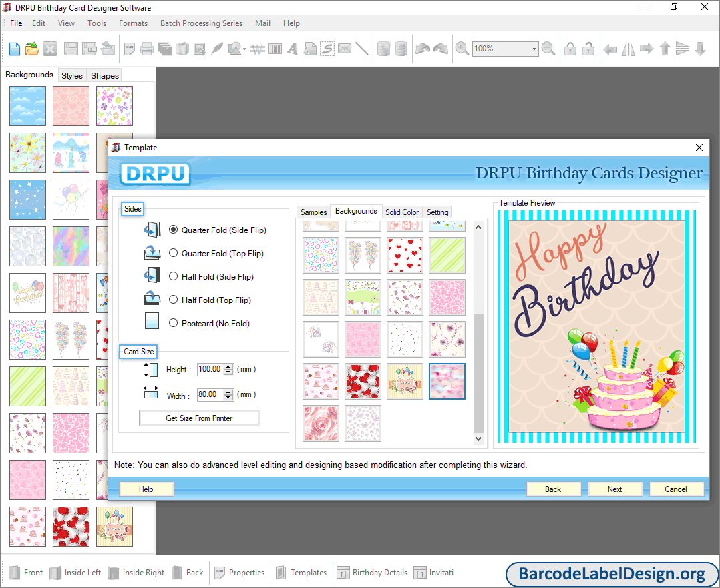Click the first database toolbar icon
The height and width of the screenshot is (588, 720).
click(383, 49)
